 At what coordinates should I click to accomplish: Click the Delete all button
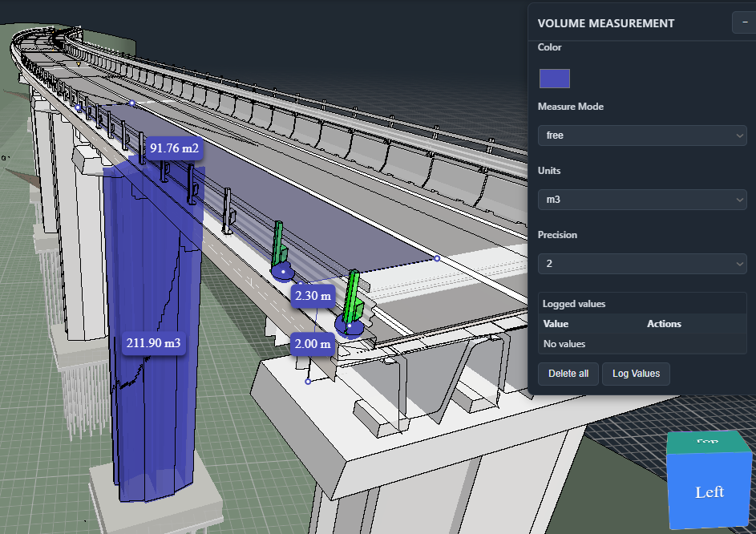click(568, 374)
